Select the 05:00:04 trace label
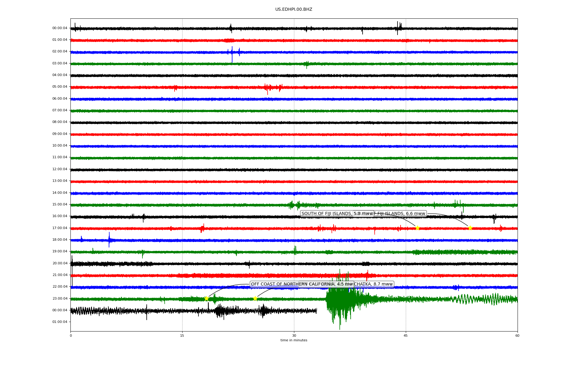 pyautogui.click(x=60, y=87)
